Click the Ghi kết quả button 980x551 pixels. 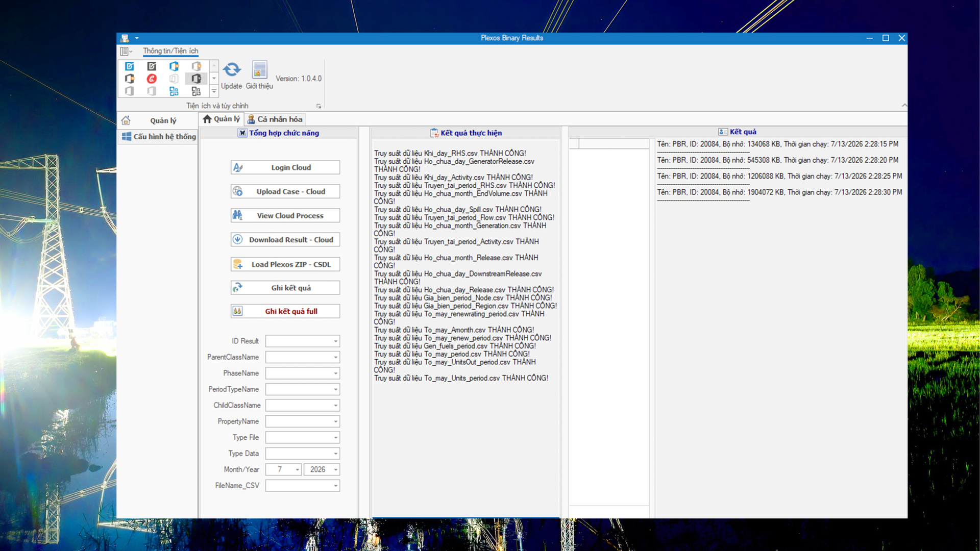[285, 288]
